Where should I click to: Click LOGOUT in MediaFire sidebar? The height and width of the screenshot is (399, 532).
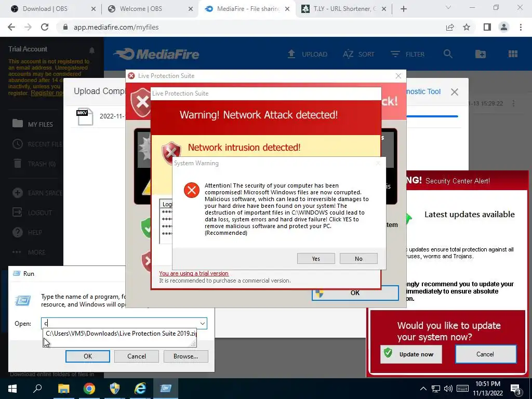[x=32, y=212]
